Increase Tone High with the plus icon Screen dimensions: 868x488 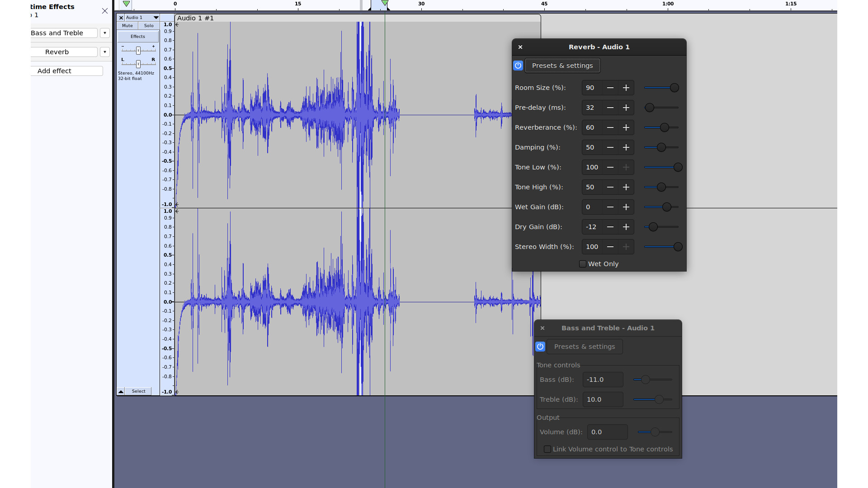[x=626, y=187]
